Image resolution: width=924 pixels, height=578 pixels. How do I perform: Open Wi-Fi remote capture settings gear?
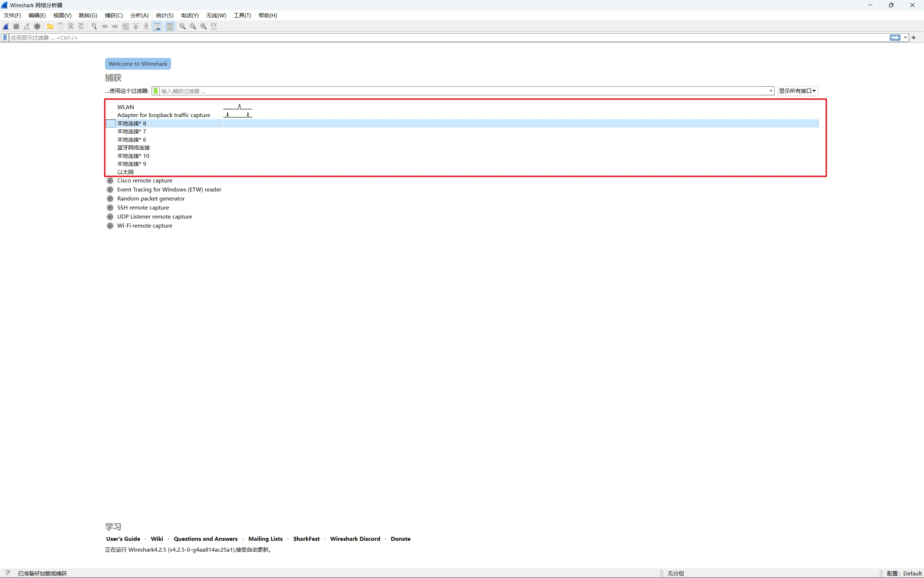click(x=110, y=226)
